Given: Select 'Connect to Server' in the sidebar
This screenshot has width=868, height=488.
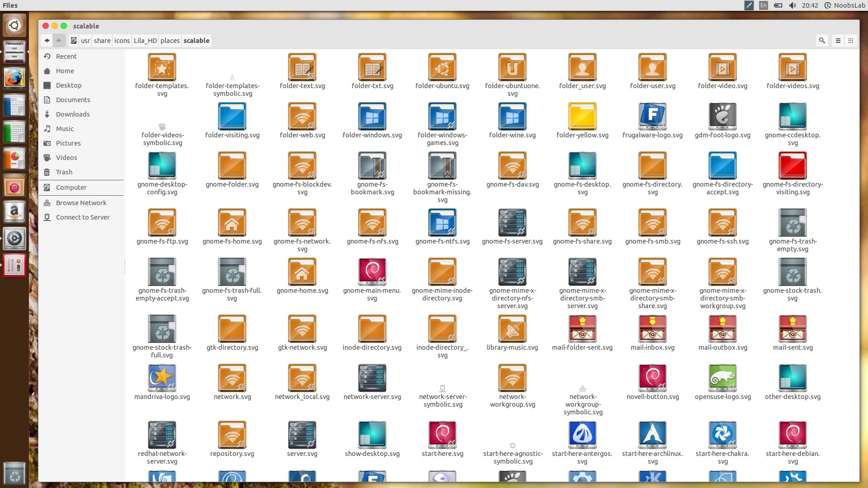Looking at the screenshot, I should [x=82, y=217].
